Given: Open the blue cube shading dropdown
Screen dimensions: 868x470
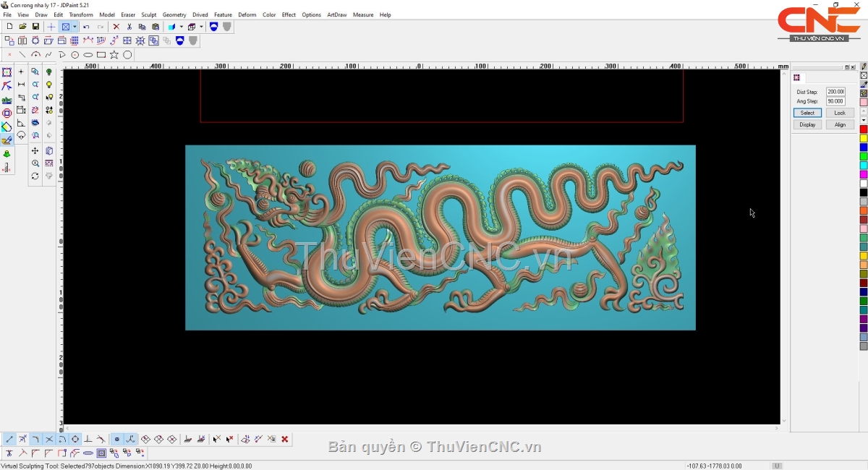Looking at the screenshot, I should [181, 27].
